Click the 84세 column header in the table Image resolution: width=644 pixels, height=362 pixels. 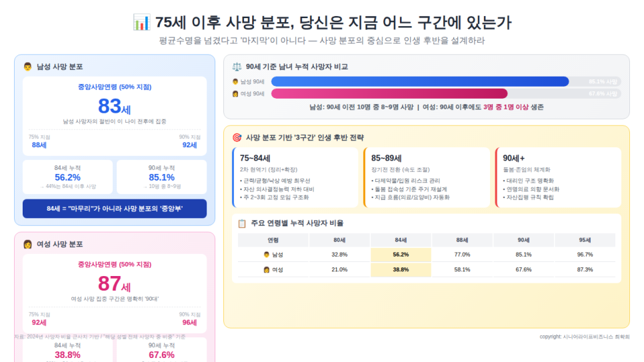coord(401,240)
